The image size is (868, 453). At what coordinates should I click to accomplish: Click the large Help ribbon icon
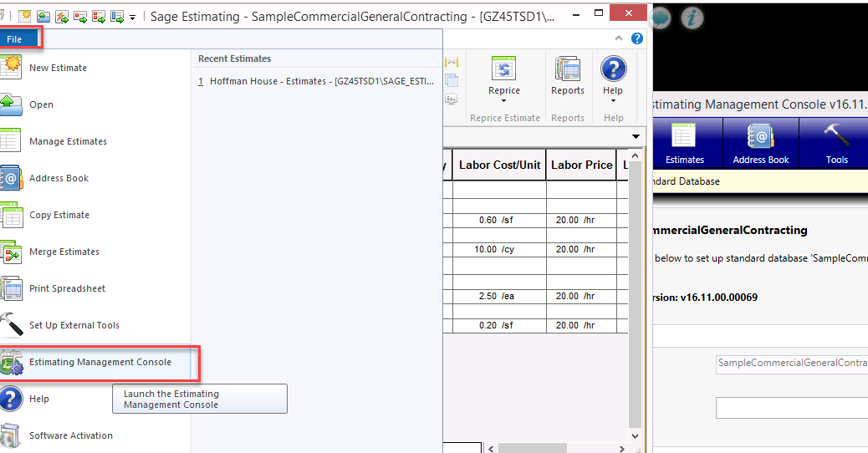[613, 69]
